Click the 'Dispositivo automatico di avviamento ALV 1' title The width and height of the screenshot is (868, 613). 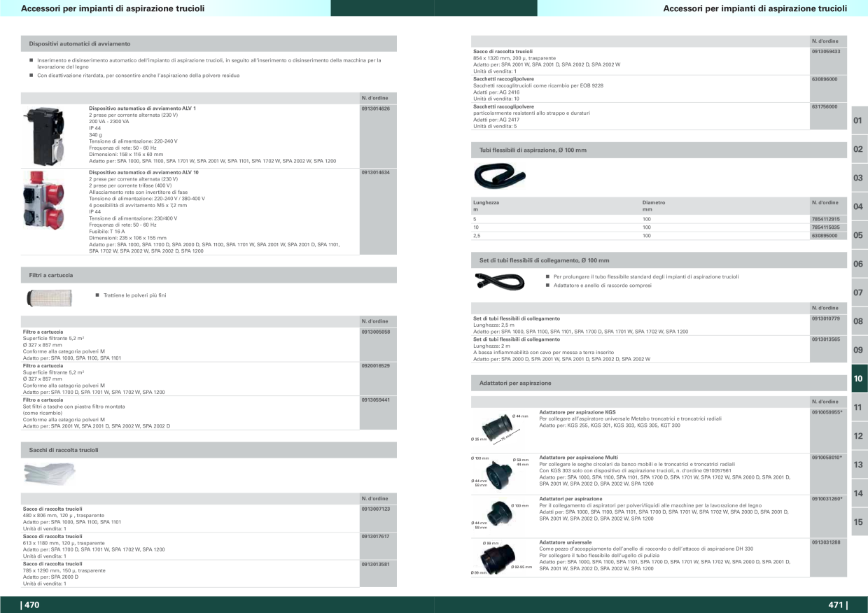(142, 108)
